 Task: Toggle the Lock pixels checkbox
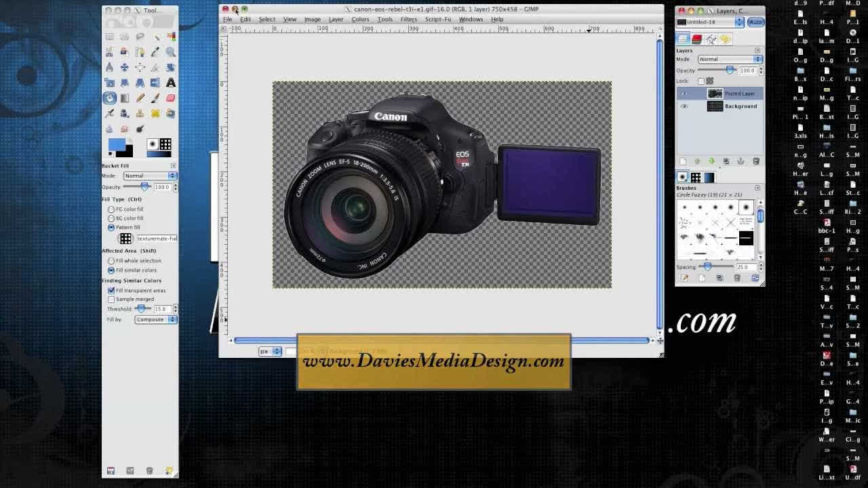coord(701,81)
